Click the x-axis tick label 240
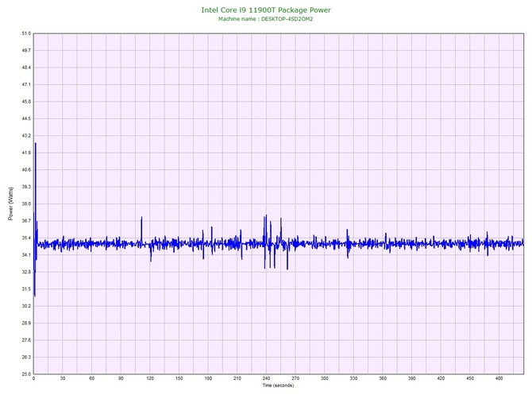Screen dimensions: 532x399 coord(266,378)
